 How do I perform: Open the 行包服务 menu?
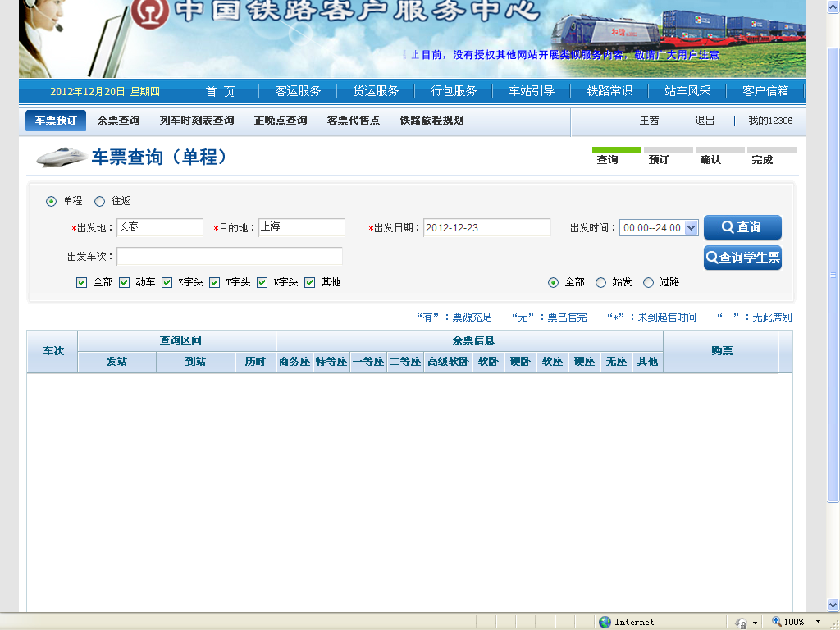coord(454,91)
